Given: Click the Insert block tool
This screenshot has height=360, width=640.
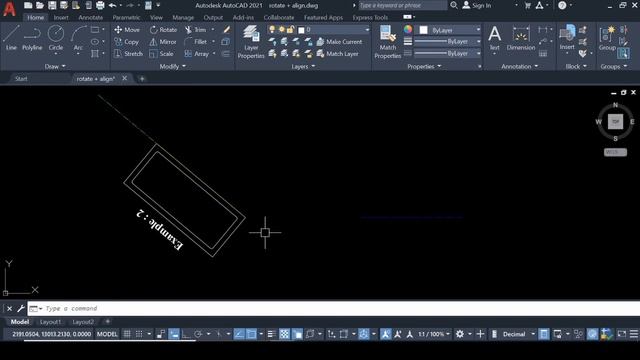Looking at the screenshot, I should (x=567, y=38).
